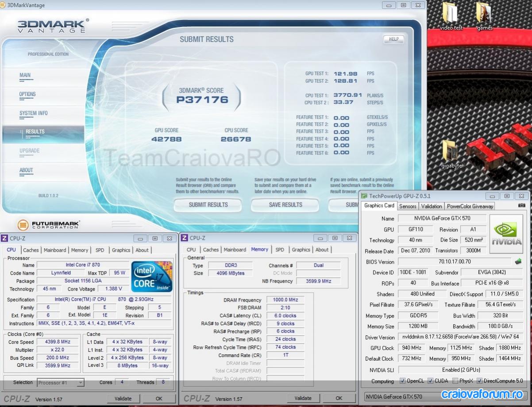
Task: Click the HELP button in 3DMark
Action: [393, 39]
